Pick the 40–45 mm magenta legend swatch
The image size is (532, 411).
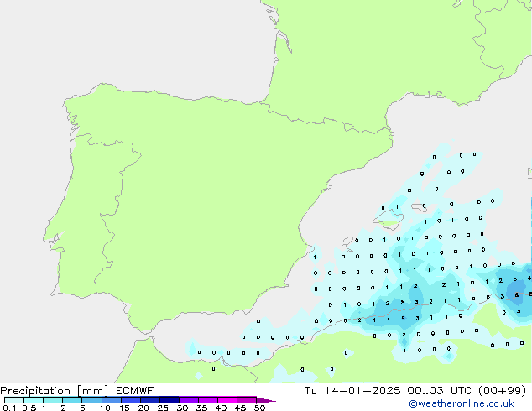tap(227, 400)
